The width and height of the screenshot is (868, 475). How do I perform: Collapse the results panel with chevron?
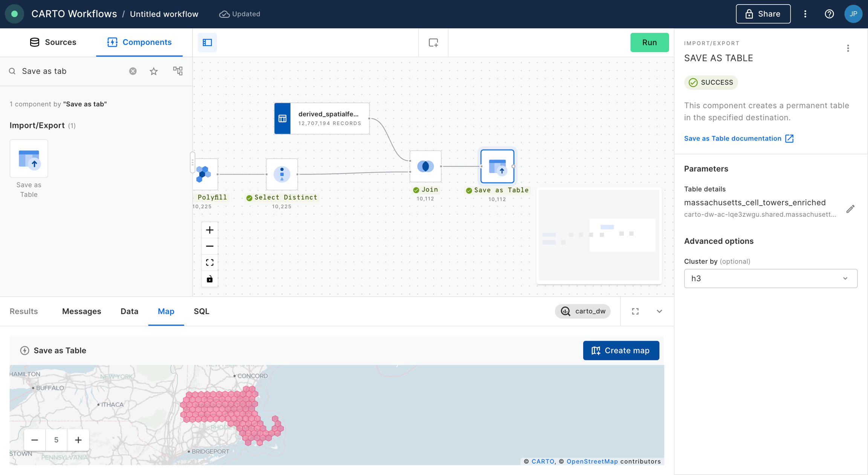coord(659,311)
